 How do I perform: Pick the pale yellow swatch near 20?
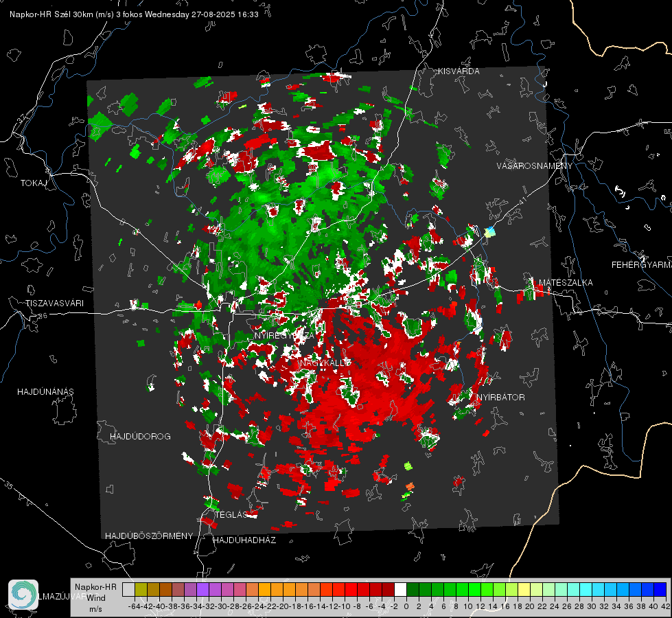[x=524, y=589]
